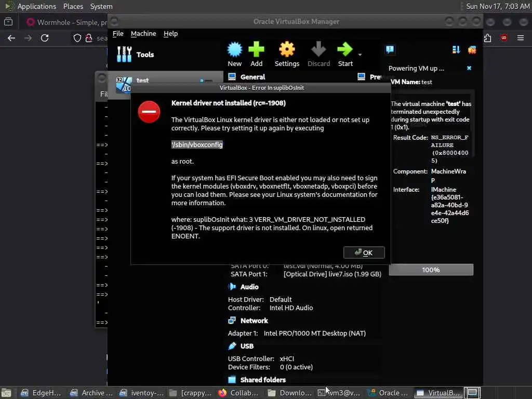The image size is (532, 399).
Task: Switch to Downlo... folder taskbar window
Action: [x=289, y=393]
